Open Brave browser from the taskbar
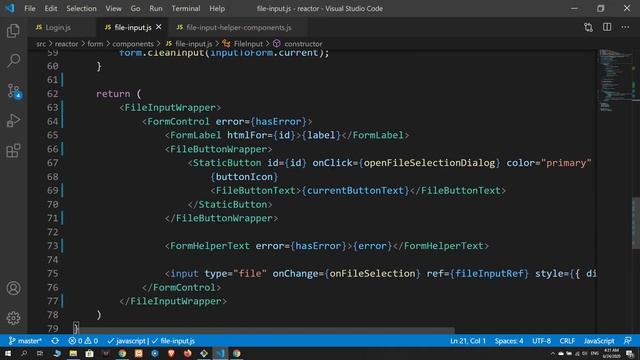This screenshot has width=640, height=360. [171, 353]
